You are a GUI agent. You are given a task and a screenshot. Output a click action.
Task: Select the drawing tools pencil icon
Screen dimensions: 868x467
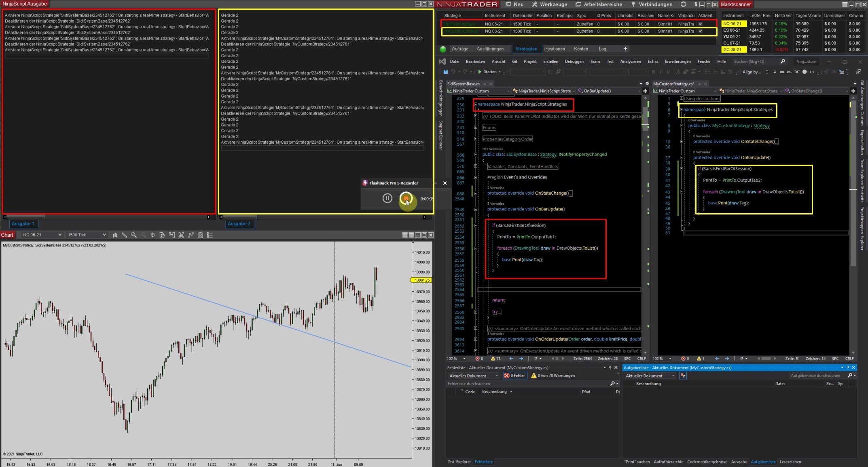coord(125,235)
